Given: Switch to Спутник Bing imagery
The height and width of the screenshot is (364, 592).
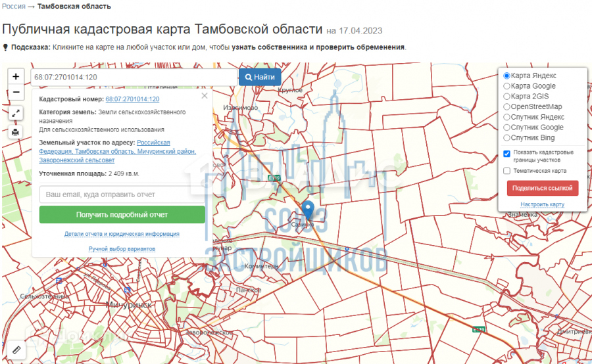Looking at the screenshot, I should (x=506, y=138).
